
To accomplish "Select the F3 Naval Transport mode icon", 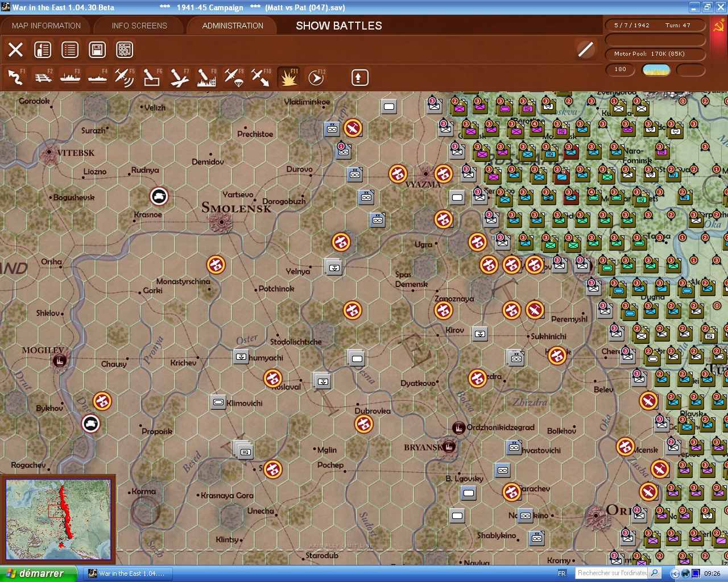I will 70,77.
